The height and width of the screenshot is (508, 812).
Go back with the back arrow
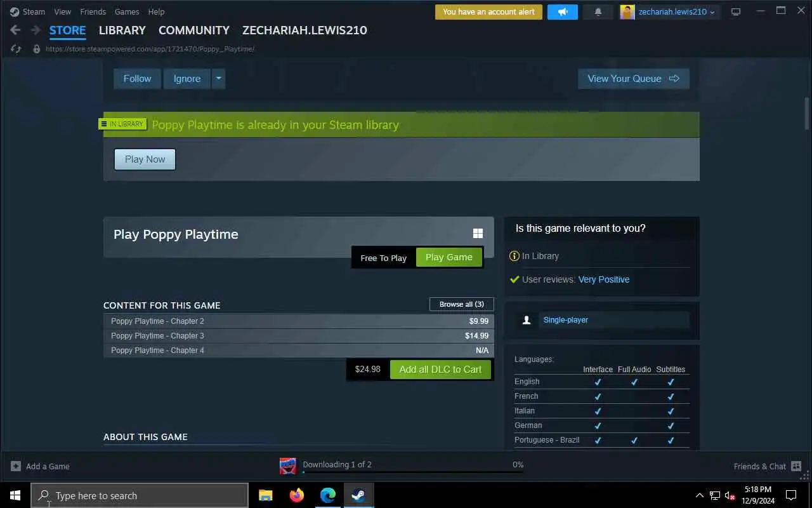coord(16,30)
